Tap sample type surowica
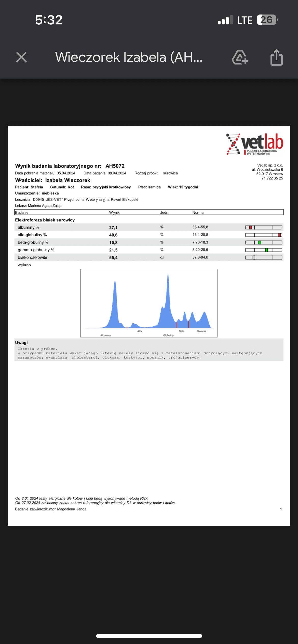Screen dimensions: 298x644 tap(170, 173)
